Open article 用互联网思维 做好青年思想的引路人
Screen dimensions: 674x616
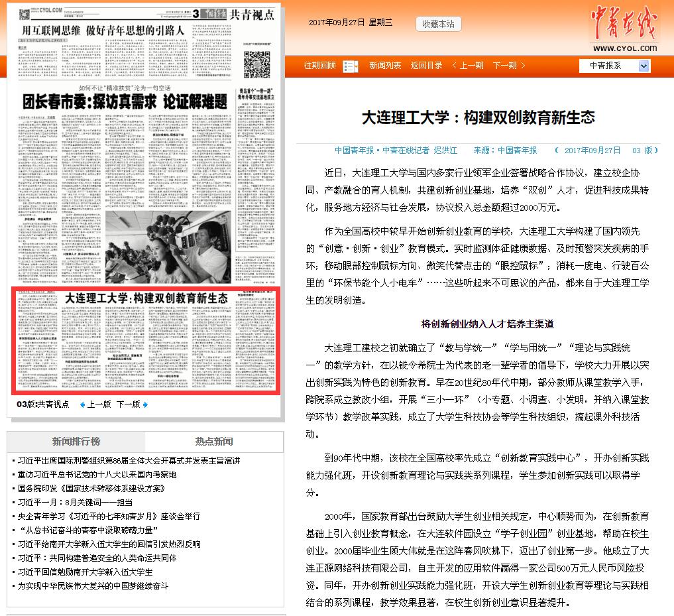click(103, 31)
